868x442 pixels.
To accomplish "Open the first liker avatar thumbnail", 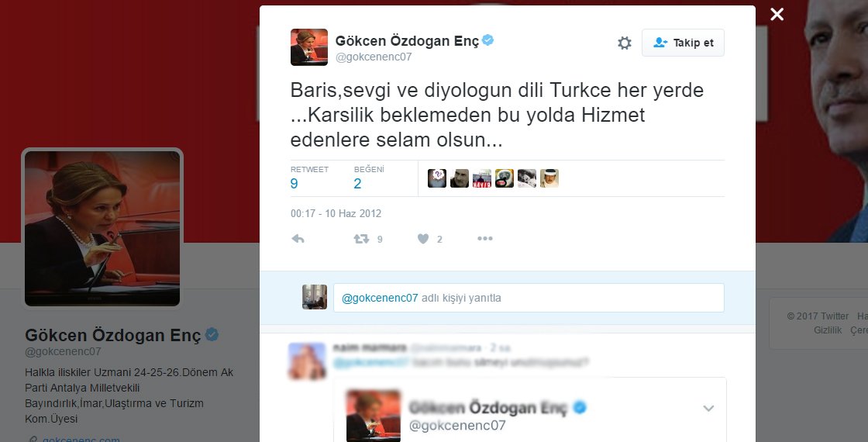I will 437,178.
